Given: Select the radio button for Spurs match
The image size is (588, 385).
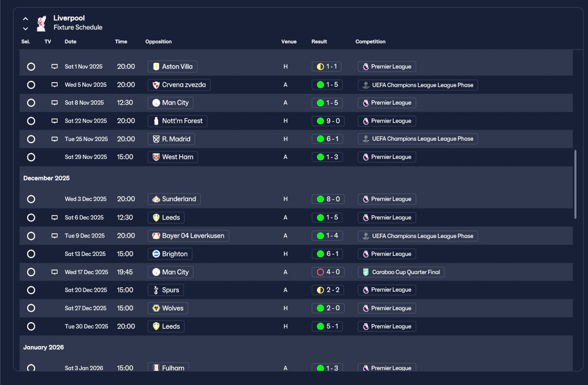Looking at the screenshot, I should (31, 290).
